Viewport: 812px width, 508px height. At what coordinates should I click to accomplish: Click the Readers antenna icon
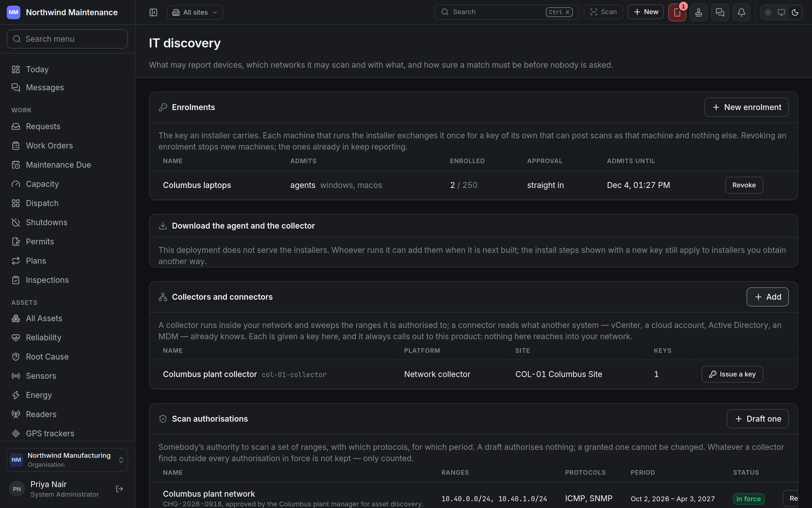coord(16,414)
